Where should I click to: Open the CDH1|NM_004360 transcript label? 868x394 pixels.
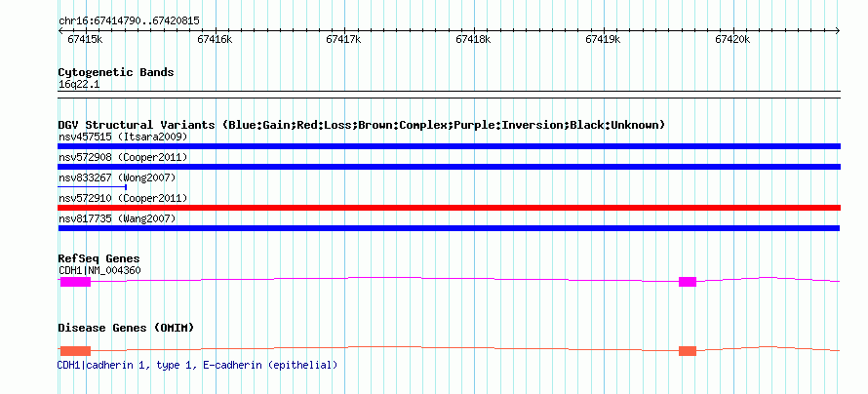[x=99, y=270]
